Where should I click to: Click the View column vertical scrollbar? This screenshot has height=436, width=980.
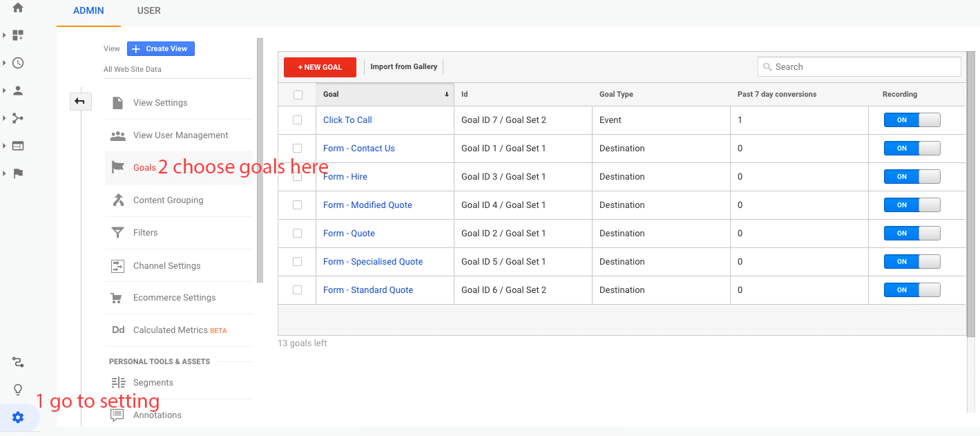260,159
